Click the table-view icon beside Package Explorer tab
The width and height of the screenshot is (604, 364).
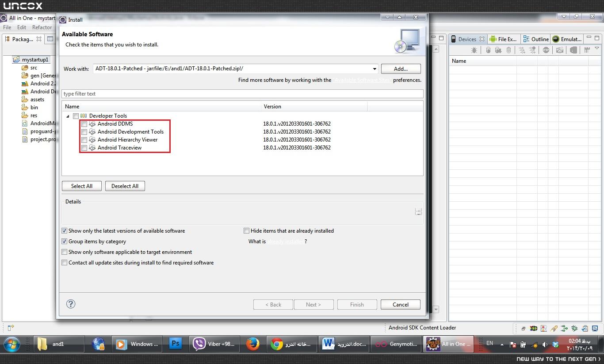pyautogui.click(x=50, y=39)
